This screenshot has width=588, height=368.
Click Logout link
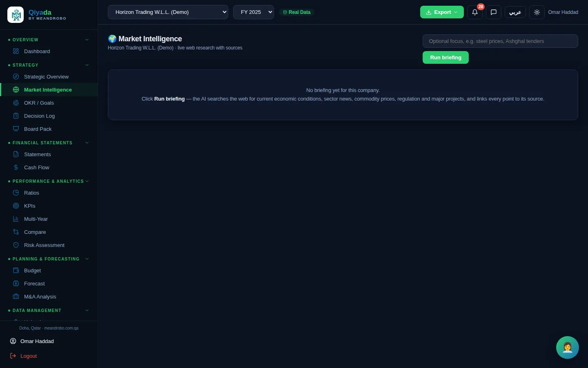click(x=29, y=356)
